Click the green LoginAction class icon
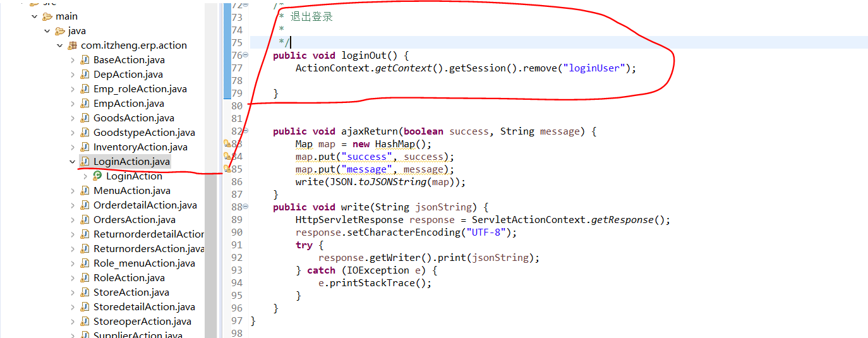This screenshot has height=338, width=868. 98,176
